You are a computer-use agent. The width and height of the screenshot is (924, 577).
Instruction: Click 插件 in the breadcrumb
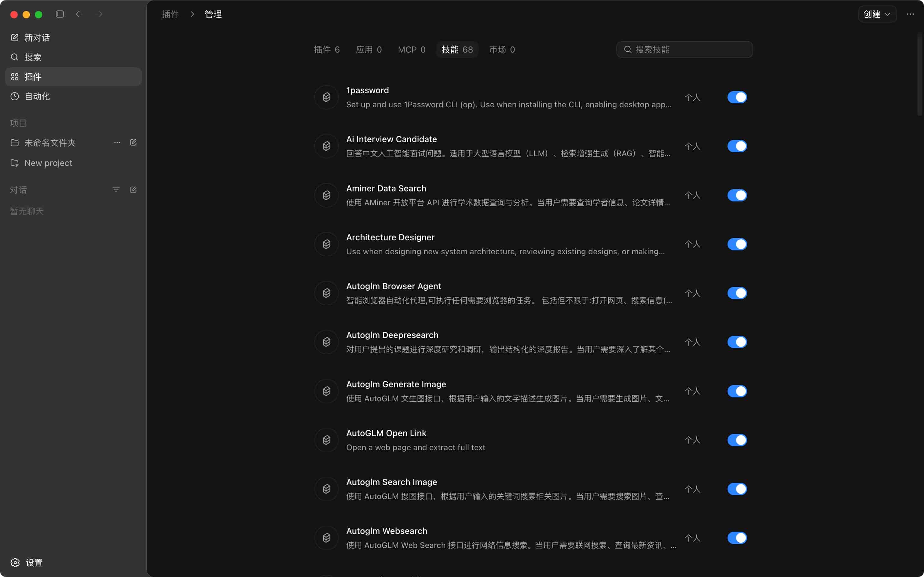[x=170, y=14]
